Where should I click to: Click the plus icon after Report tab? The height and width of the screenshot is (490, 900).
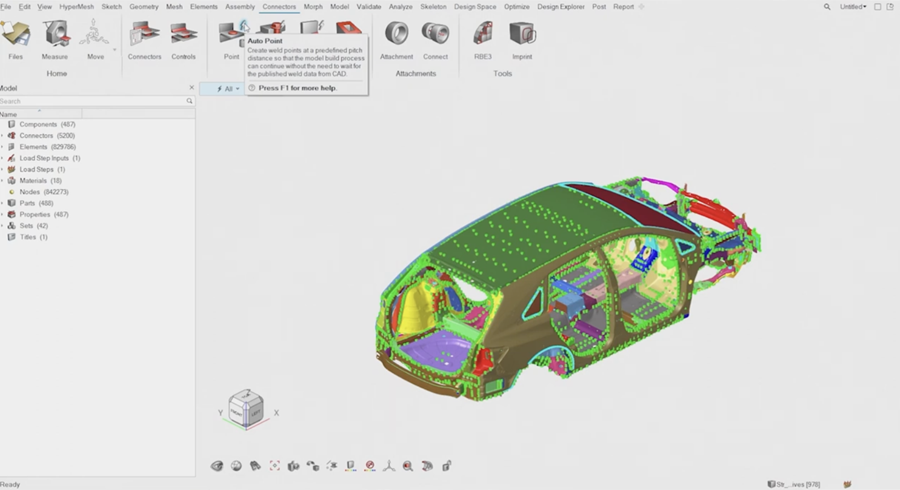pos(641,7)
